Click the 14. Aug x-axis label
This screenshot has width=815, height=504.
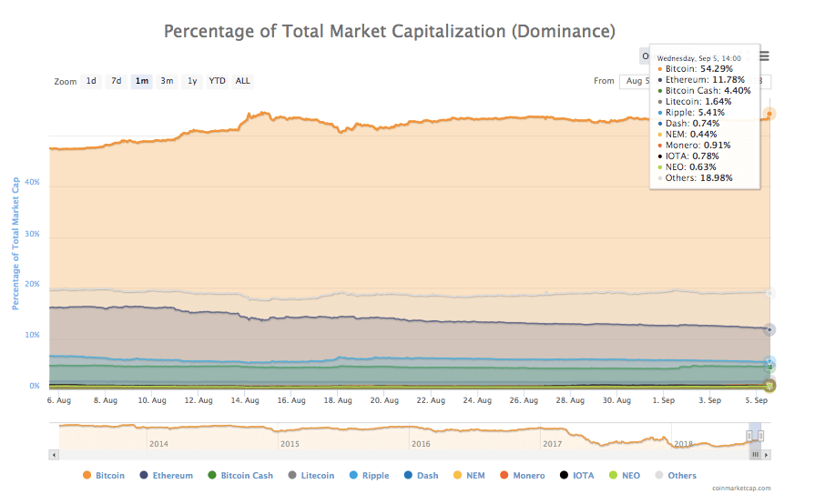pos(245,400)
